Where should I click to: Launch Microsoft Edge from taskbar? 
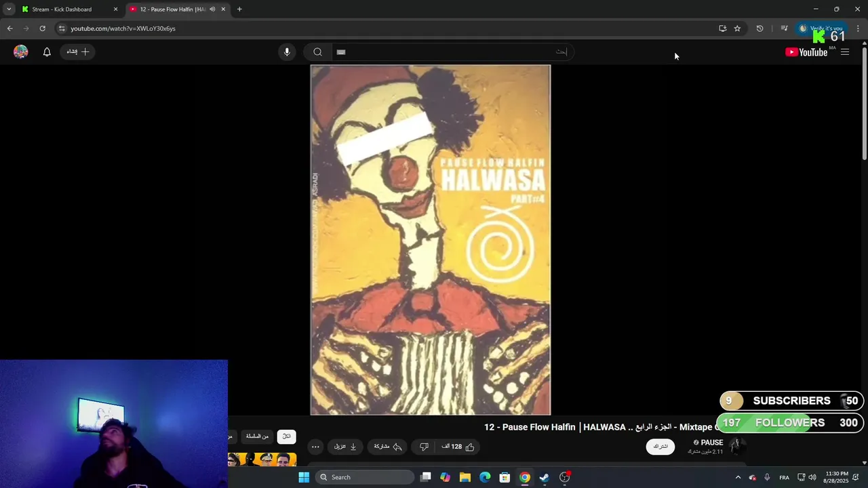point(485,477)
